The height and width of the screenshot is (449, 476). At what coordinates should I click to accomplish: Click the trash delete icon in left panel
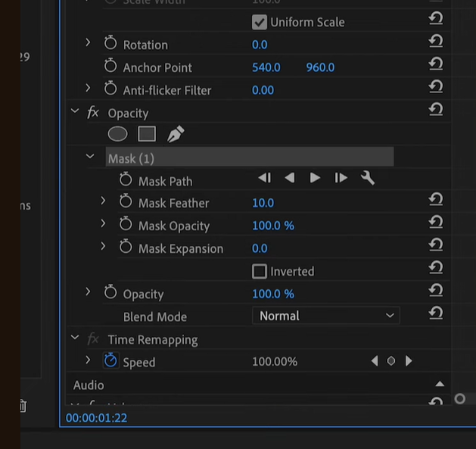click(x=23, y=406)
